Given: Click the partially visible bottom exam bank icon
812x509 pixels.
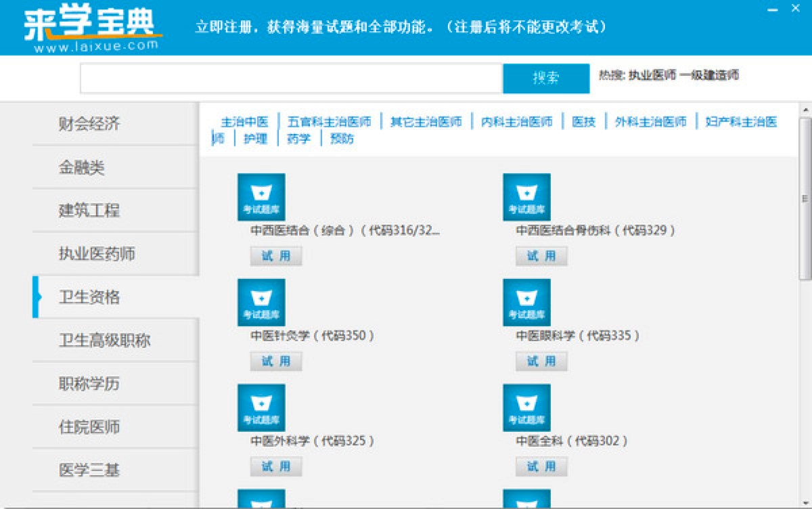Looking at the screenshot, I should (x=261, y=501).
